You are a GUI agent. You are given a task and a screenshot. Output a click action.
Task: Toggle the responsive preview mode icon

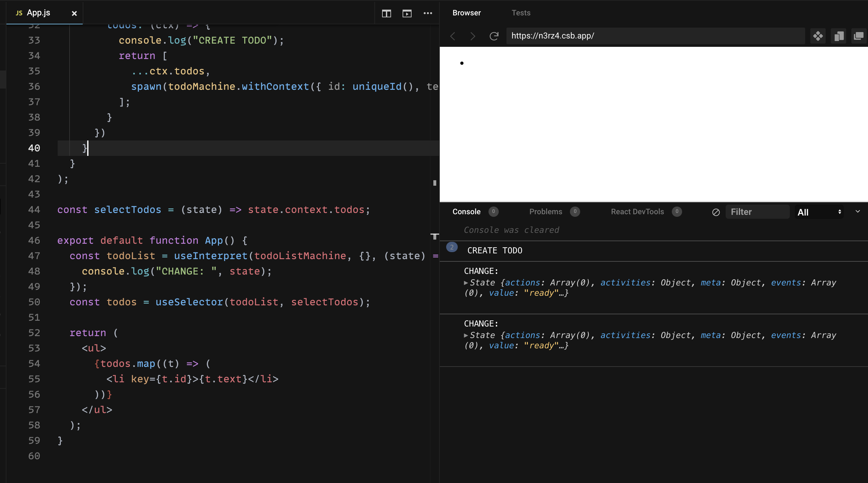pos(839,36)
